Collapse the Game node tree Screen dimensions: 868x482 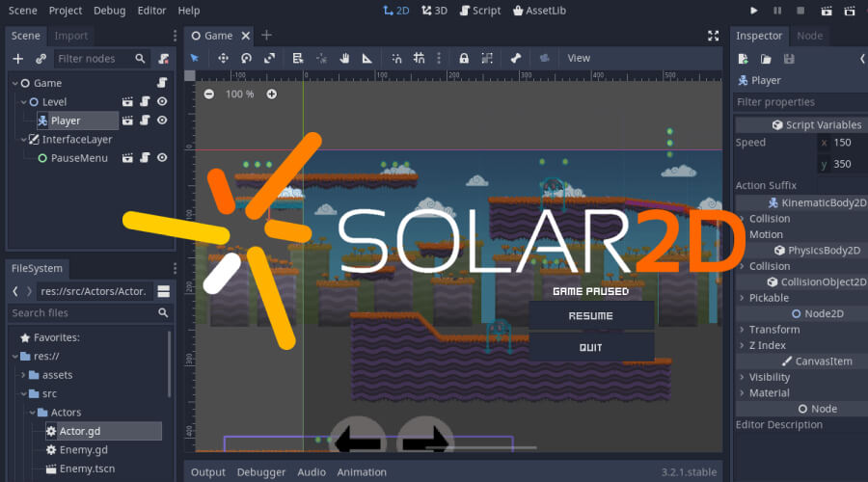pyautogui.click(x=14, y=84)
